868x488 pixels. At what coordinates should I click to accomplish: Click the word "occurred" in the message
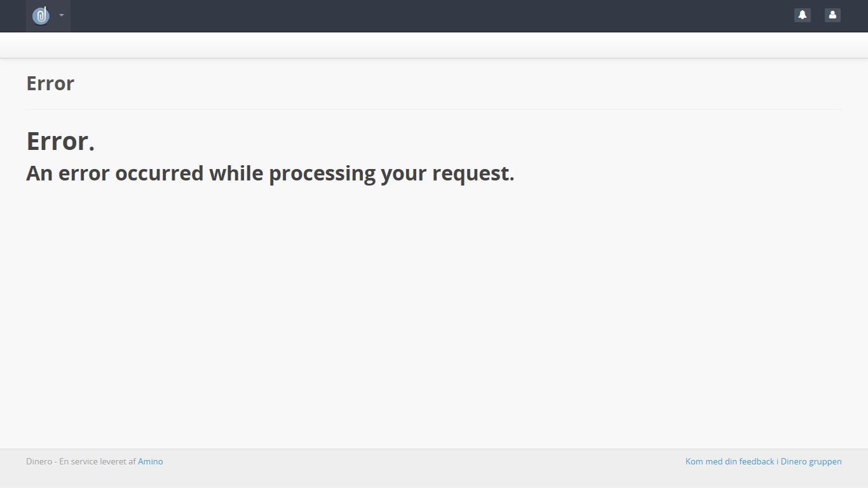(159, 173)
